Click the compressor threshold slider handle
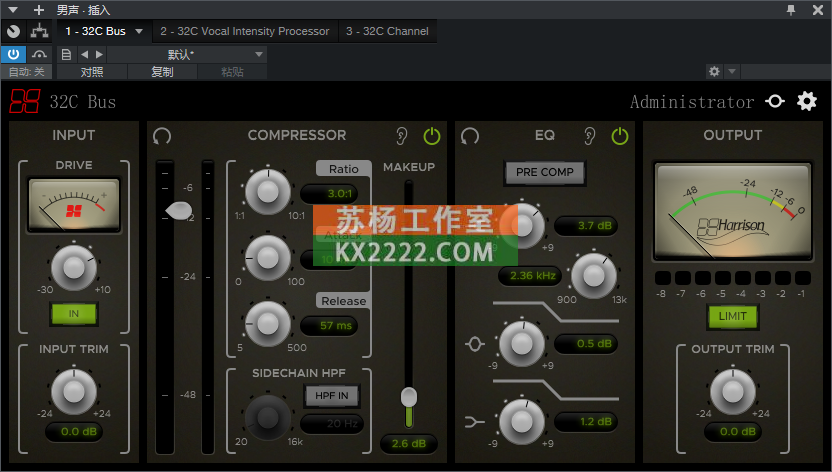The image size is (832, 472). [179, 211]
